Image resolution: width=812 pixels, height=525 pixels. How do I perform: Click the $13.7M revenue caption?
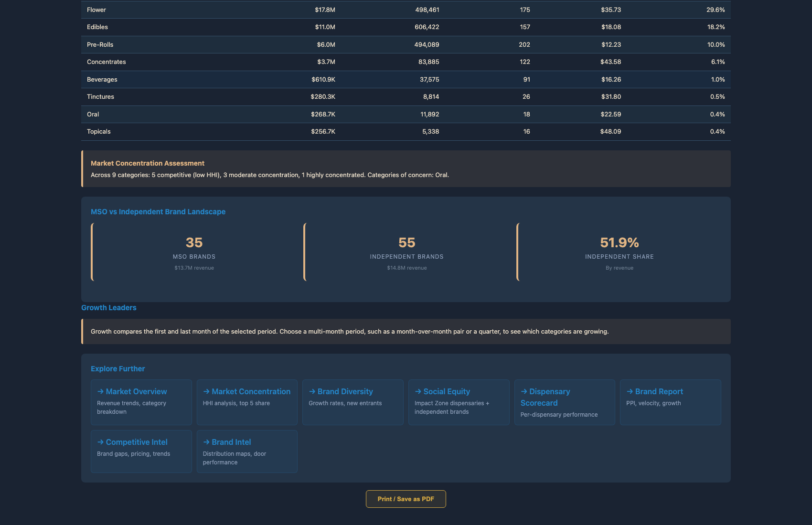[194, 268]
